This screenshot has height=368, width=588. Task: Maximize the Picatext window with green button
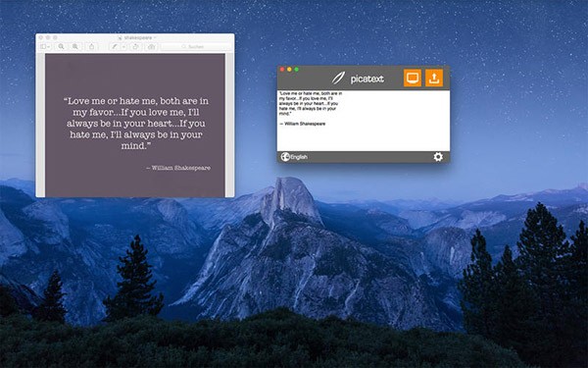click(x=297, y=70)
